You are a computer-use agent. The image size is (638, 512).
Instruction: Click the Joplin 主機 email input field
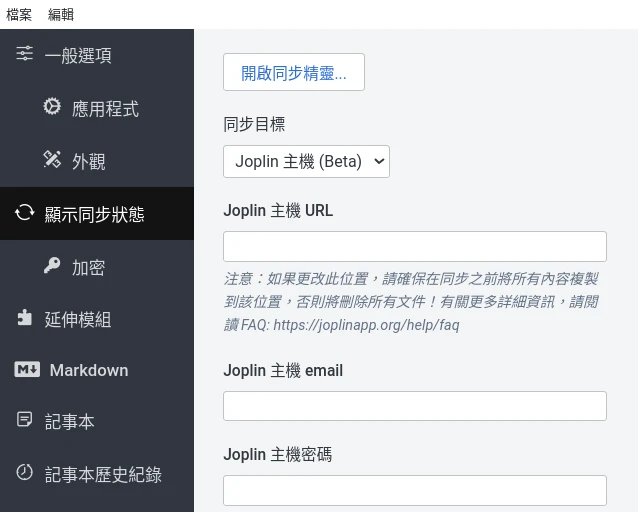[x=414, y=405]
